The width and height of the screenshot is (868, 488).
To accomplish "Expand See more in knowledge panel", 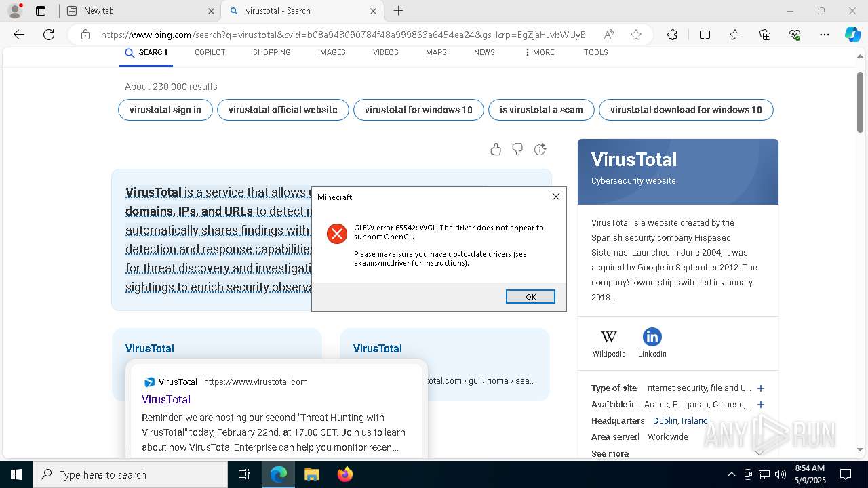I will [x=610, y=453].
